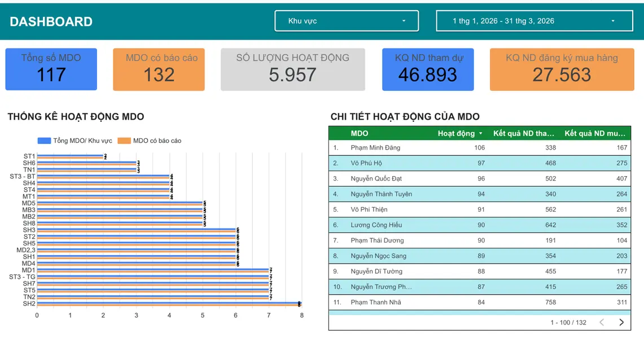Select row Nguyễn Thành Tuyên
The image size is (644, 342).
[480, 194]
